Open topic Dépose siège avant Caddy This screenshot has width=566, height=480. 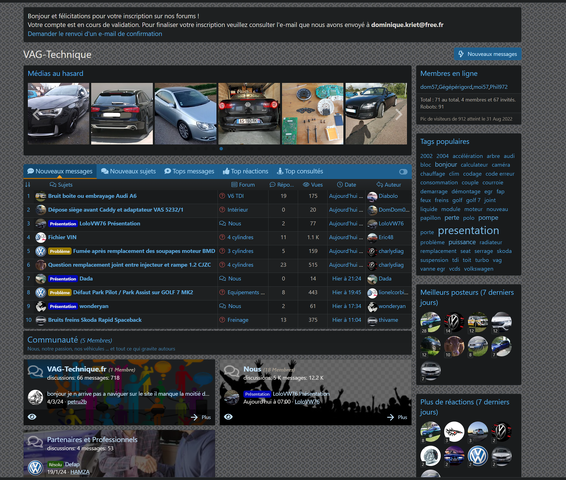[x=116, y=210]
